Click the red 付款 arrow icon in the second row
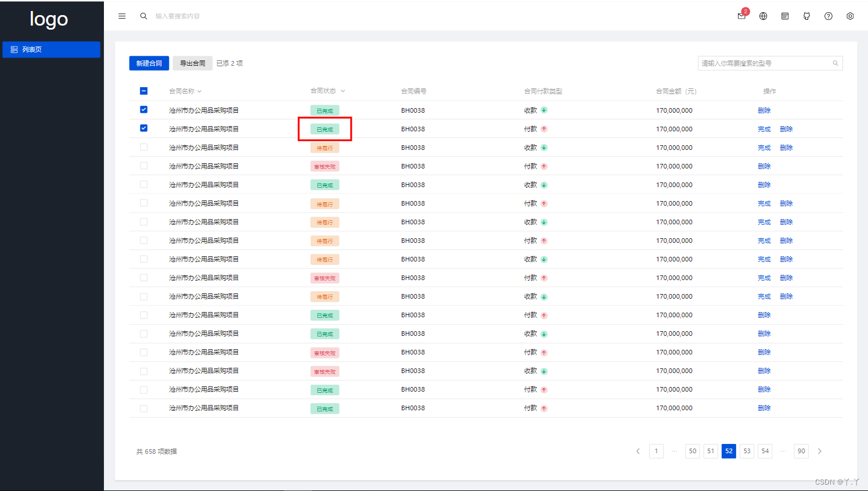 (x=544, y=129)
